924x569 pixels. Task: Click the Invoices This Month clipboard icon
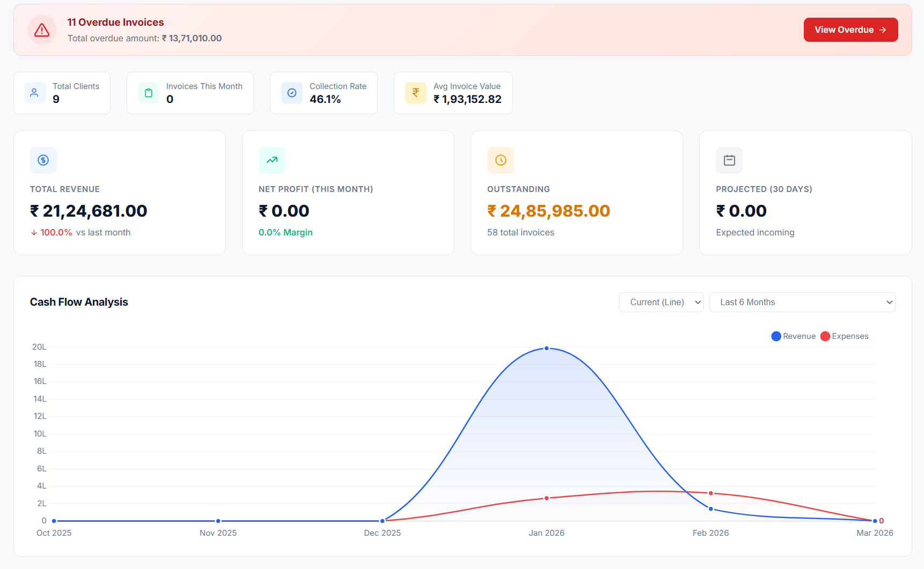[149, 93]
